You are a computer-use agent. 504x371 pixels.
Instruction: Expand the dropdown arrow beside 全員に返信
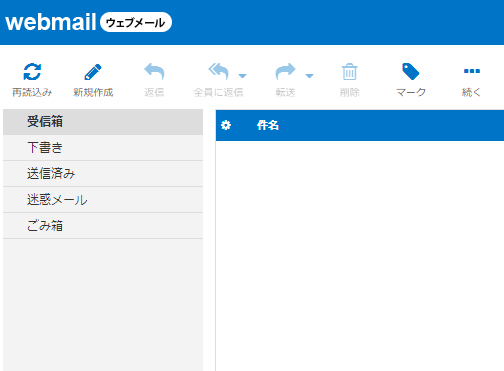(243, 76)
